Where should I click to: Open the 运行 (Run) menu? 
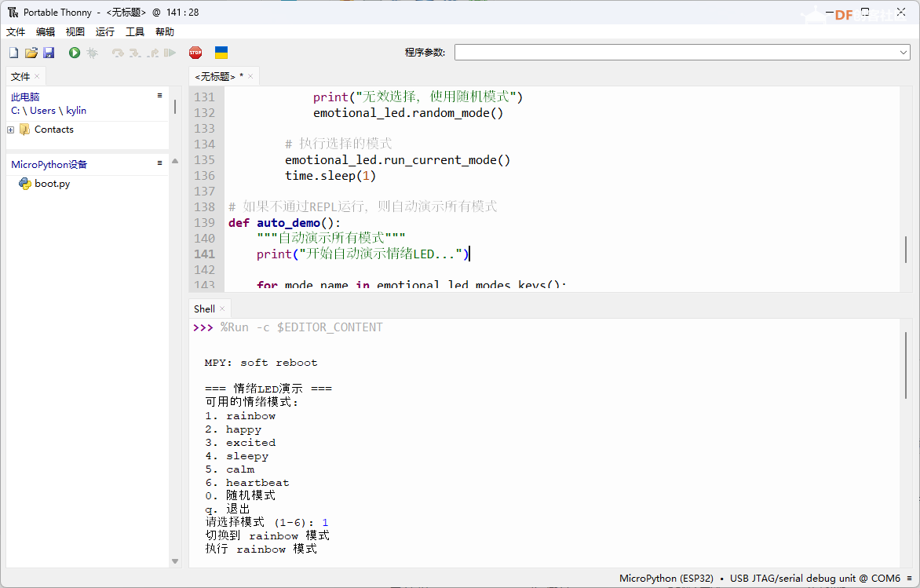pyautogui.click(x=104, y=32)
